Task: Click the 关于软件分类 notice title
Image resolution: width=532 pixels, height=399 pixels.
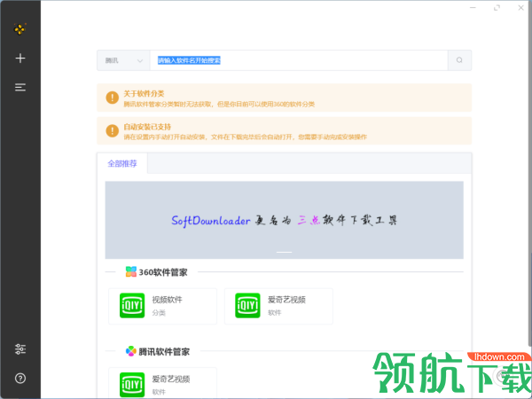Action: 144,94
